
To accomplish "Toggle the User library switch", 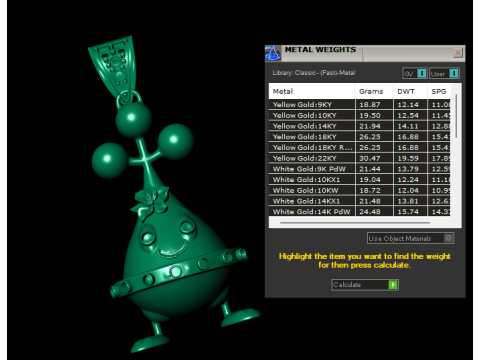I will (444, 73).
